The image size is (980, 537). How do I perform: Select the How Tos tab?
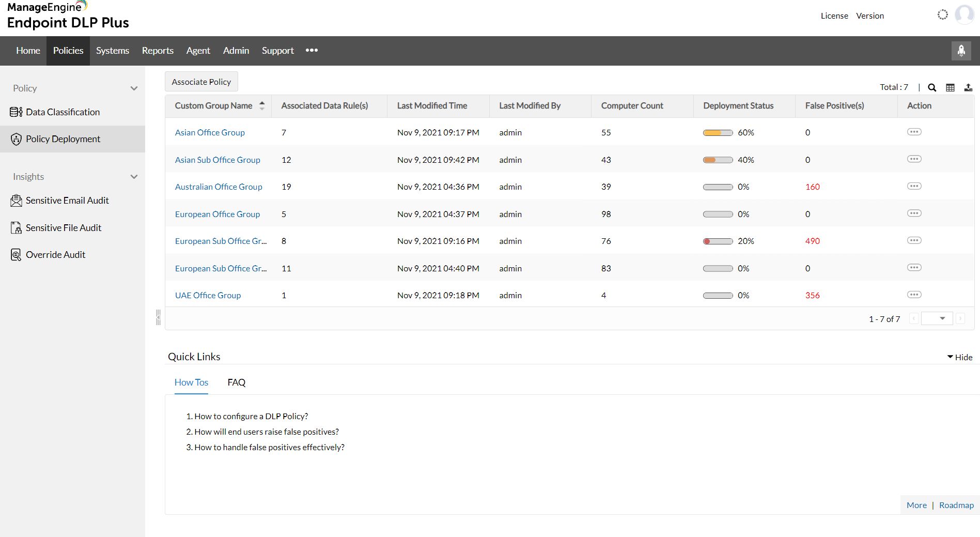(x=191, y=382)
